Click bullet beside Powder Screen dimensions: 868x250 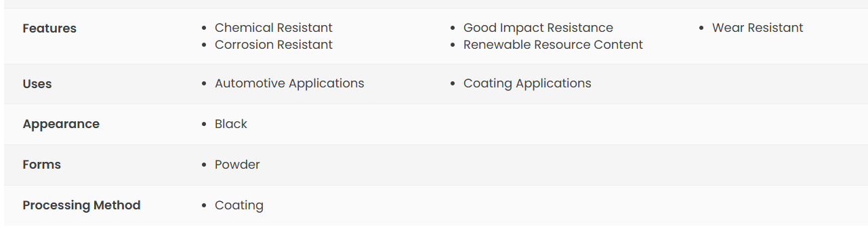pyautogui.click(x=204, y=165)
